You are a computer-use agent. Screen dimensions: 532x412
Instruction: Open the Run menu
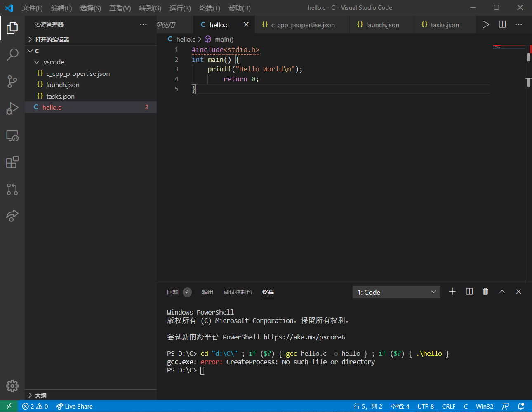click(180, 8)
